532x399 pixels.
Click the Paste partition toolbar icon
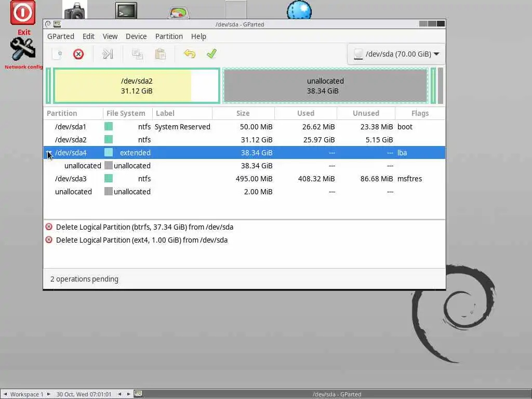point(160,54)
